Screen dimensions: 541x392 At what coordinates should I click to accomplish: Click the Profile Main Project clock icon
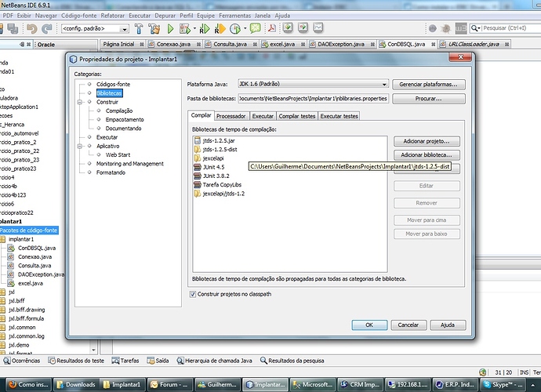[x=235, y=29]
